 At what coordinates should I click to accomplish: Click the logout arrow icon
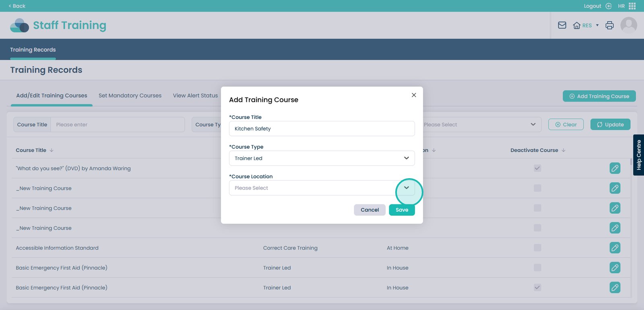(609, 6)
